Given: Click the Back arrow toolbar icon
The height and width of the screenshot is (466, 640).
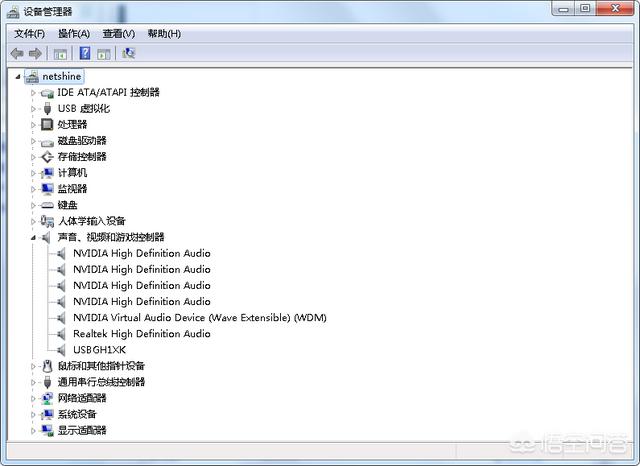Looking at the screenshot, I should pyautogui.click(x=17, y=53).
